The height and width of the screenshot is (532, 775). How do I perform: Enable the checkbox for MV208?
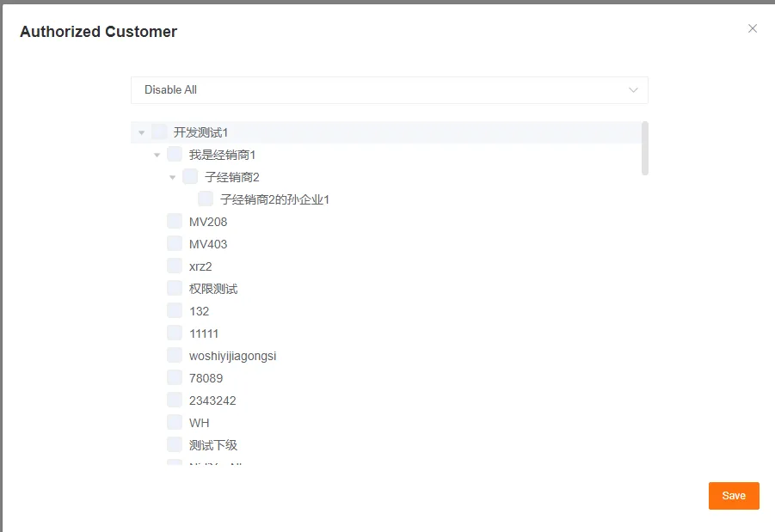[x=173, y=221]
